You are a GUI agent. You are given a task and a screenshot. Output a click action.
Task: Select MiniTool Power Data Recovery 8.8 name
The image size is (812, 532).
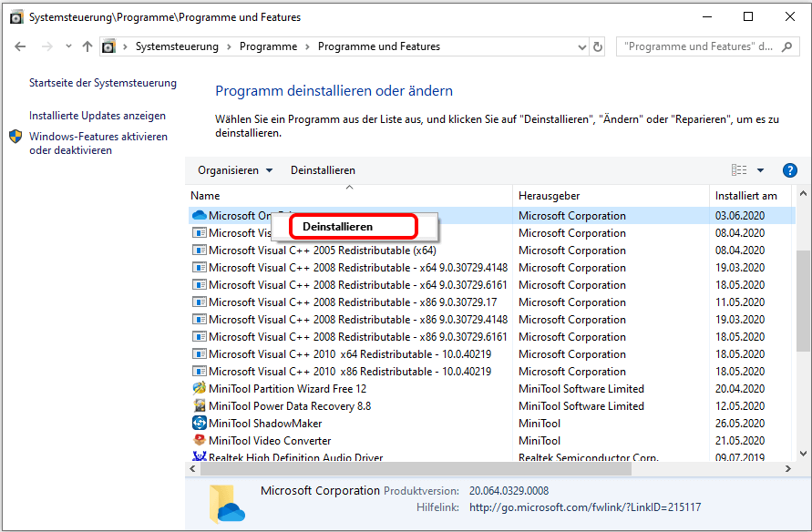pos(290,406)
